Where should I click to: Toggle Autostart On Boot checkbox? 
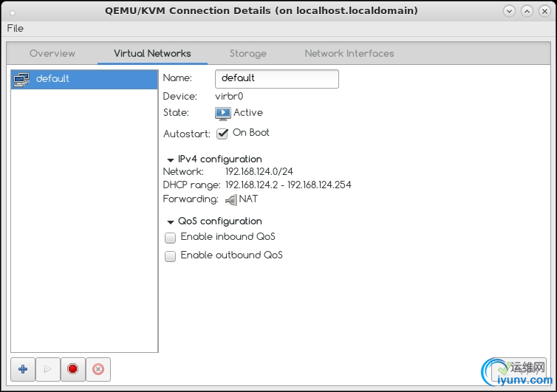(222, 134)
